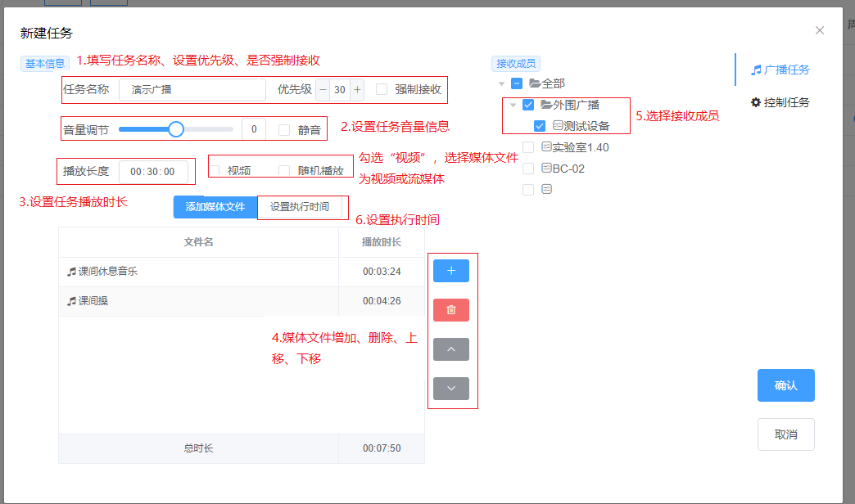This screenshot has width=855, height=504.
Task: Close the 新建任务 dialog
Action: [820, 30]
